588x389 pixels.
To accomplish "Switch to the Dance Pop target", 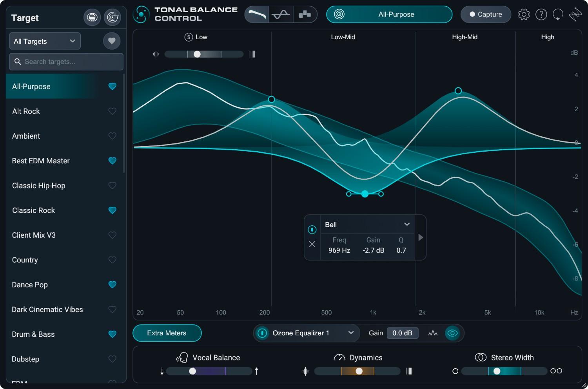I will point(30,285).
